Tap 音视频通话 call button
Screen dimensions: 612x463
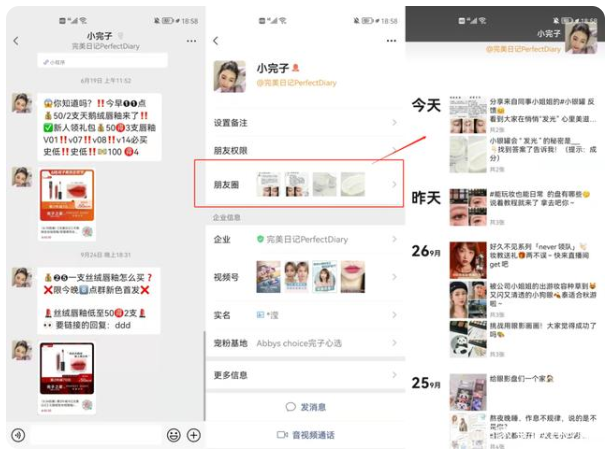[x=306, y=435]
